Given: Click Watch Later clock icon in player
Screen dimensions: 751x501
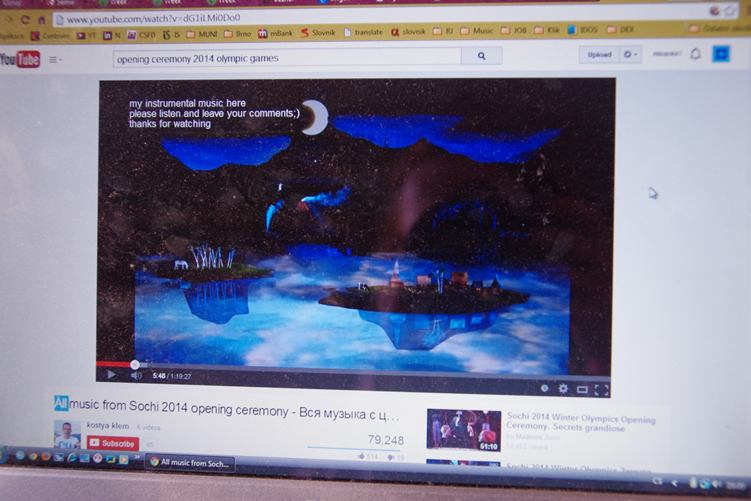Looking at the screenshot, I should pos(545,388).
